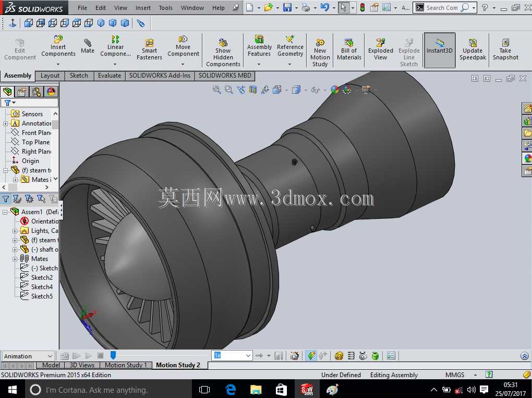Switch to Evaluate tab
The image size is (532, 398).
tap(109, 76)
